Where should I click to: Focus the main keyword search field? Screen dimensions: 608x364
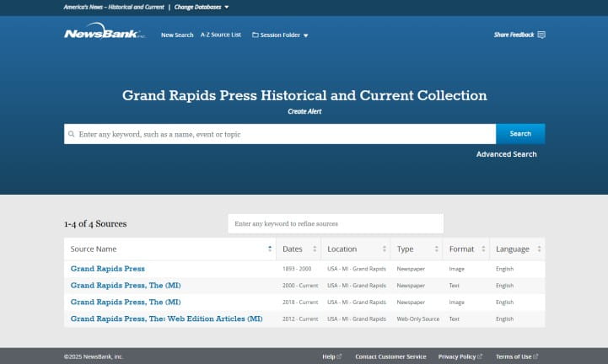(x=280, y=134)
